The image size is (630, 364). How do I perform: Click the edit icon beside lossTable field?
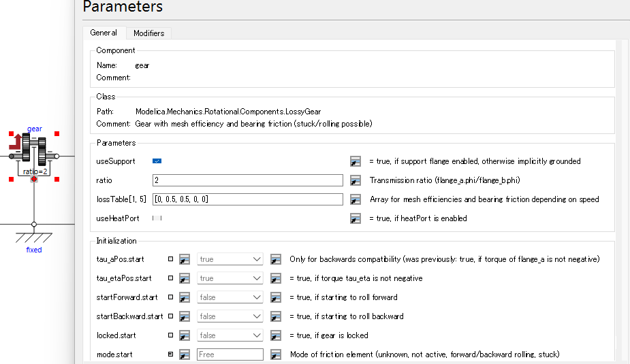click(x=355, y=199)
